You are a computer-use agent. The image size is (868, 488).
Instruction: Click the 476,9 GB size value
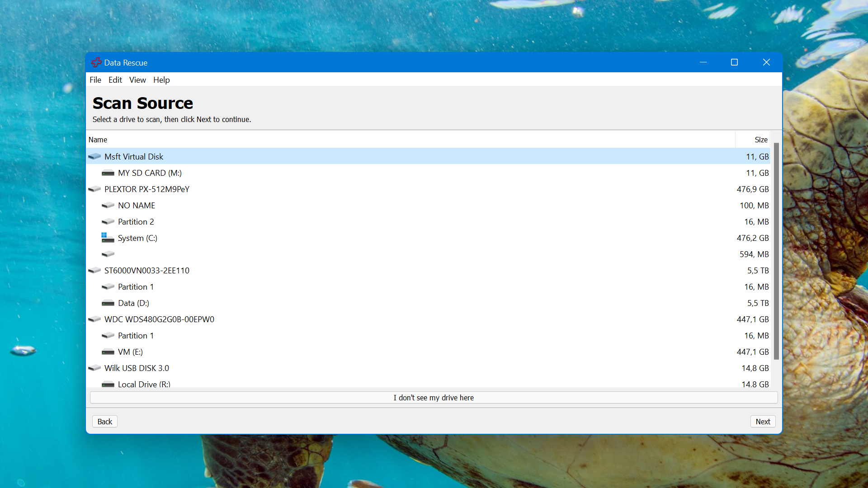coord(753,189)
